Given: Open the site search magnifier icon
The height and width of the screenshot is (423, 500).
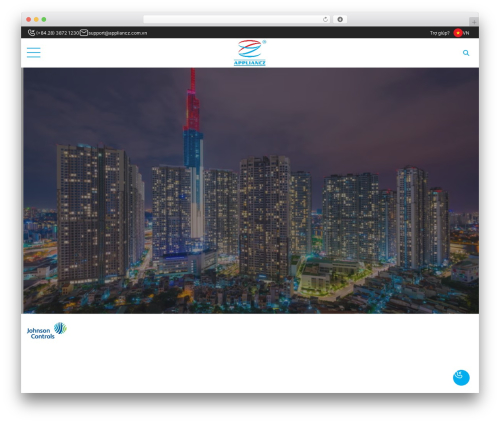Looking at the screenshot, I should (x=466, y=53).
